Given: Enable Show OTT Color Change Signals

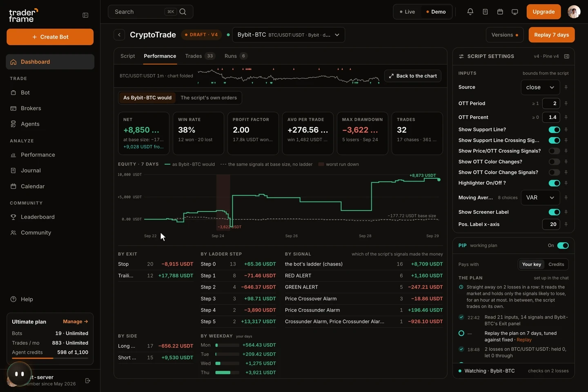Looking at the screenshot, I should tap(554, 173).
